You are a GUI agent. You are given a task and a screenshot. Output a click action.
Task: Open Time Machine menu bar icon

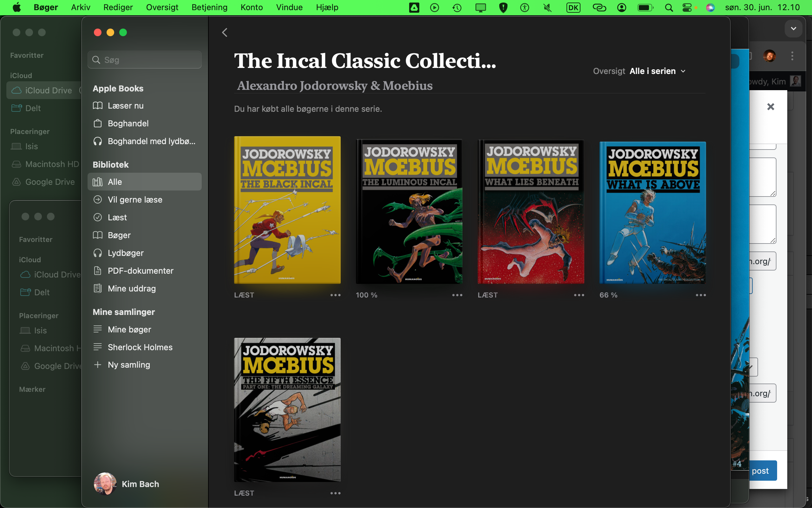pyautogui.click(x=457, y=7)
